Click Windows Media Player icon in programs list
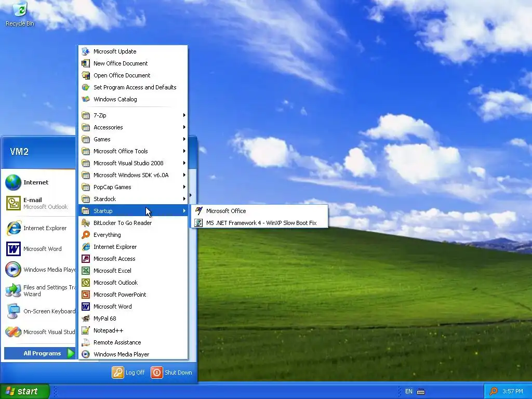532x399 pixels. (86, 354)
